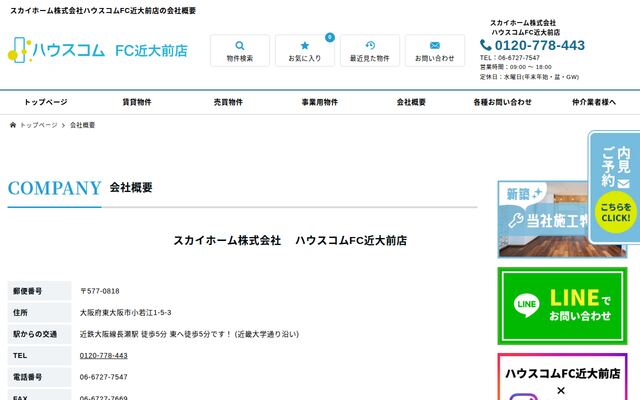Viewport: 640px width, 400px height.
Task: Click 0120-778-443 link in TEL row
Action: 104,356
